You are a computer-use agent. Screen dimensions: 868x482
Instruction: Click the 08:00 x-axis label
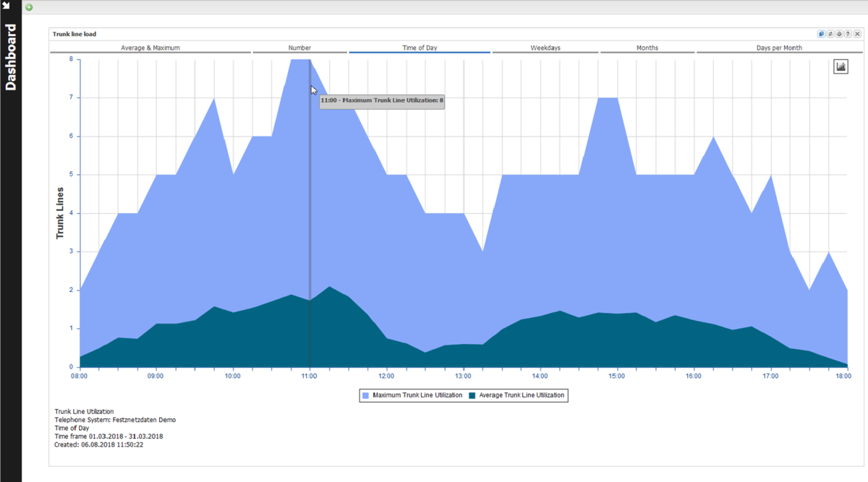79,376
